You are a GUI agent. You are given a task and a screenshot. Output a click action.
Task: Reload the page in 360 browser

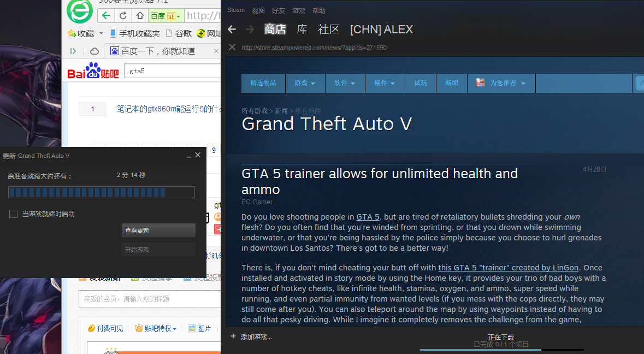pos(123,16)
